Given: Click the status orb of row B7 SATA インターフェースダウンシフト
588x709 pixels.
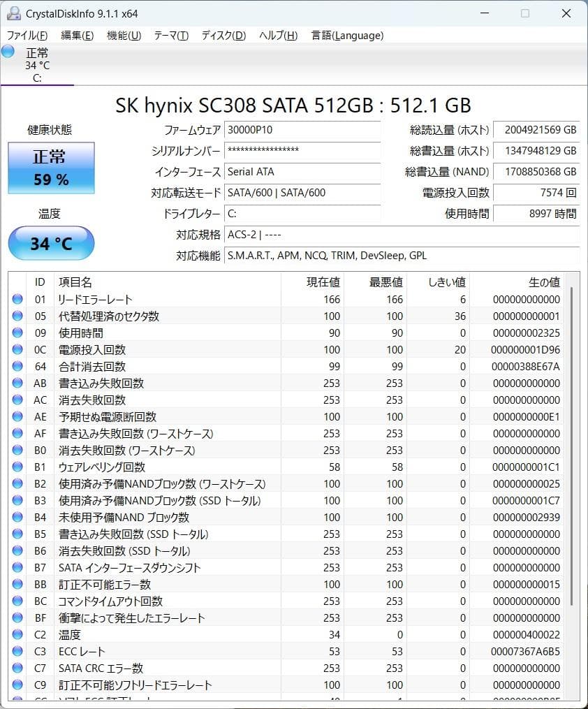Looking at the screenshot, I should pyautogui.click(x=17, y=567).
